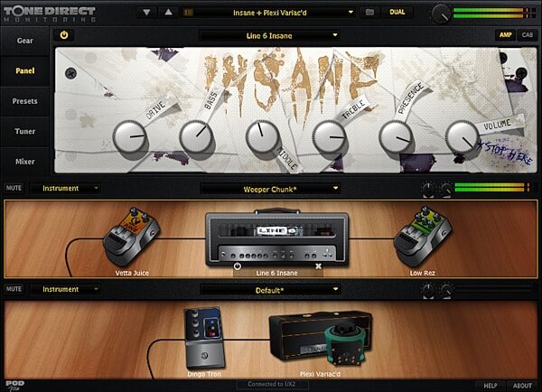Click the Plexi Variac'd label
The height and width of the screenshot is (392, 542).
pyautogui.click(x=320, y=374)
